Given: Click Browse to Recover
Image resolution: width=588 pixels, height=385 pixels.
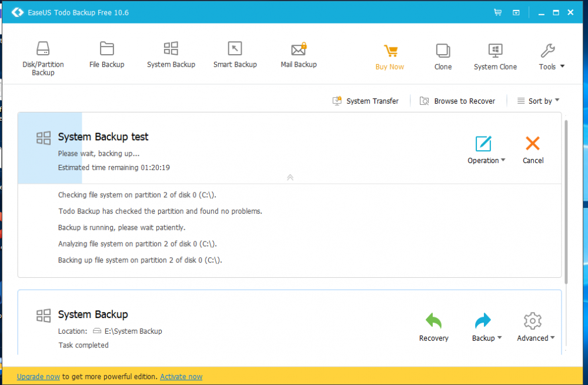Looking at the screenshot, I should pyautogui.click(x=457, y=101).
